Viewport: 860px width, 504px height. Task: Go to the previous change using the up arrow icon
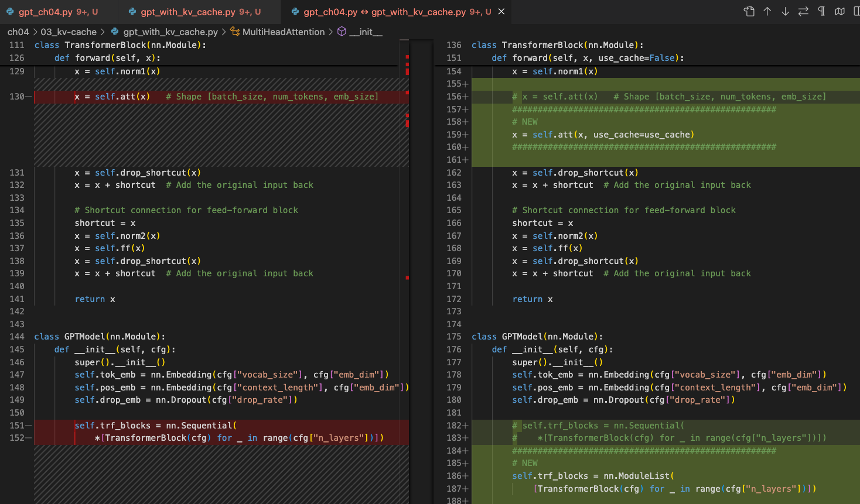click(767, 11)
